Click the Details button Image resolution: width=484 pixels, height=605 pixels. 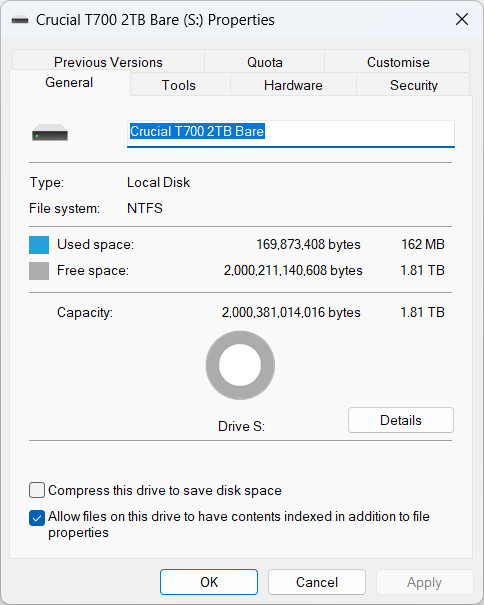click(401, 420)
